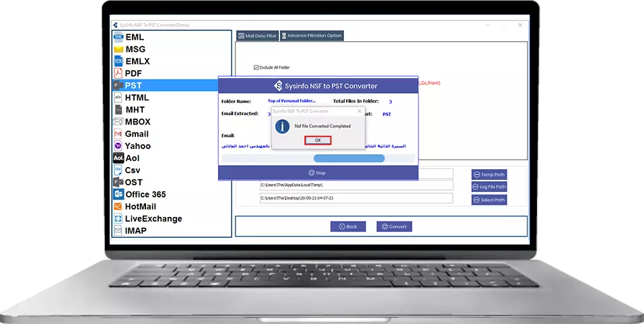Select the MHT format icon
The image size is (644, 324).
point(118,110)
